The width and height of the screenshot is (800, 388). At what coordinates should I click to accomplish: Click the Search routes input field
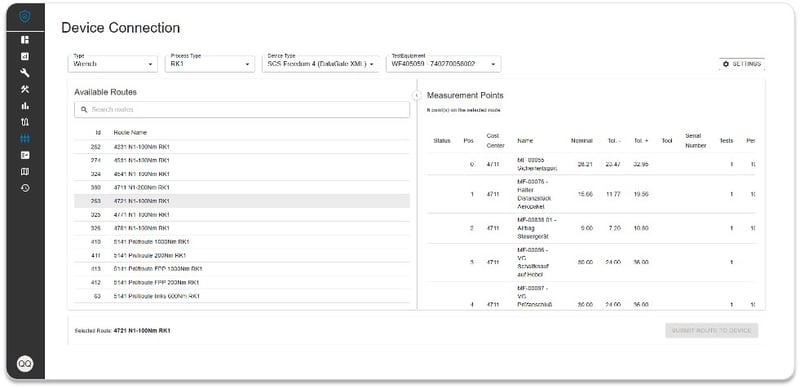coord(242,109)
